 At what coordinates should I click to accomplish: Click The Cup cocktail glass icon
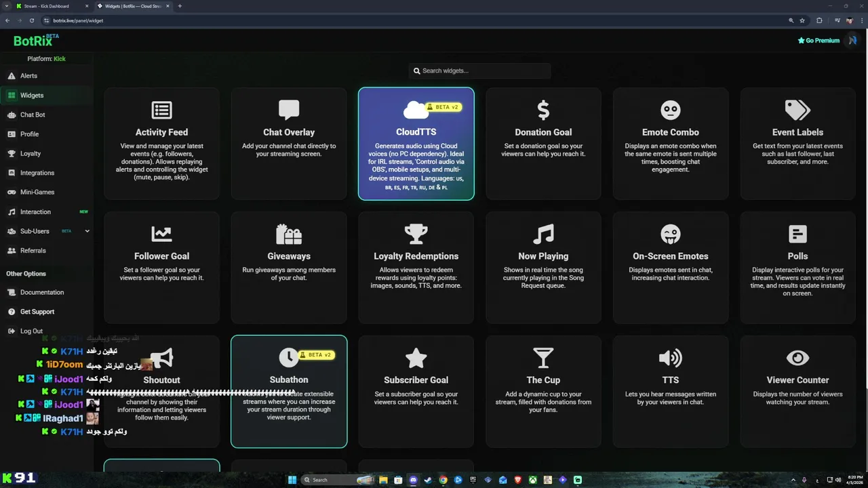tap(543, 358)
